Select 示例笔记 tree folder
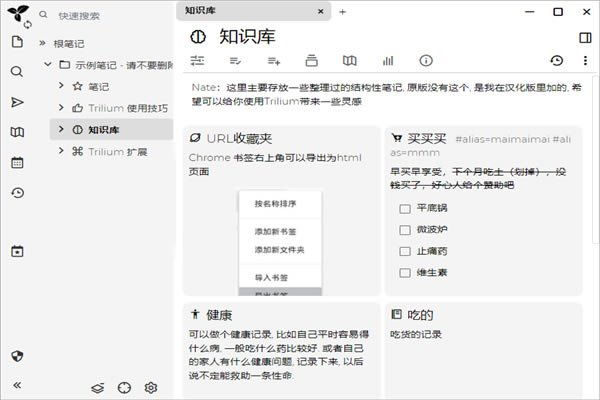Screen dimensions: 600x400 click(x=124, y=65)
